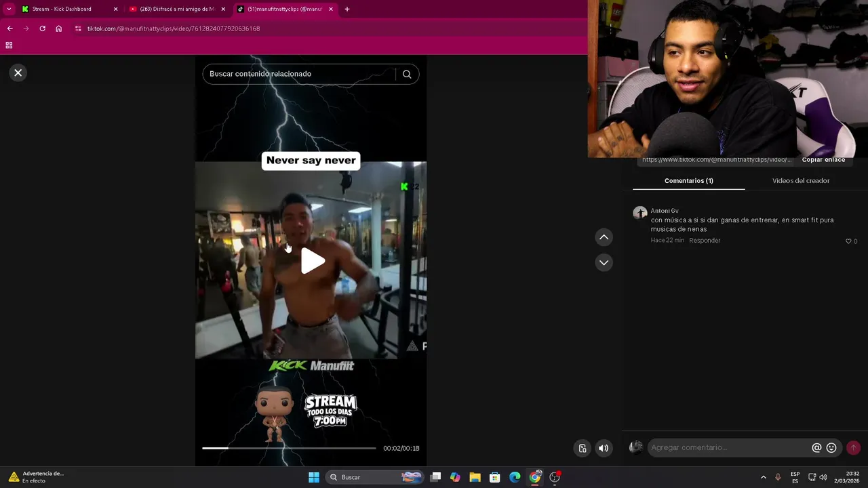This screenshot has width=868, height=488.
Task: Click the browser home icon
Action: [x=59, y=28]
